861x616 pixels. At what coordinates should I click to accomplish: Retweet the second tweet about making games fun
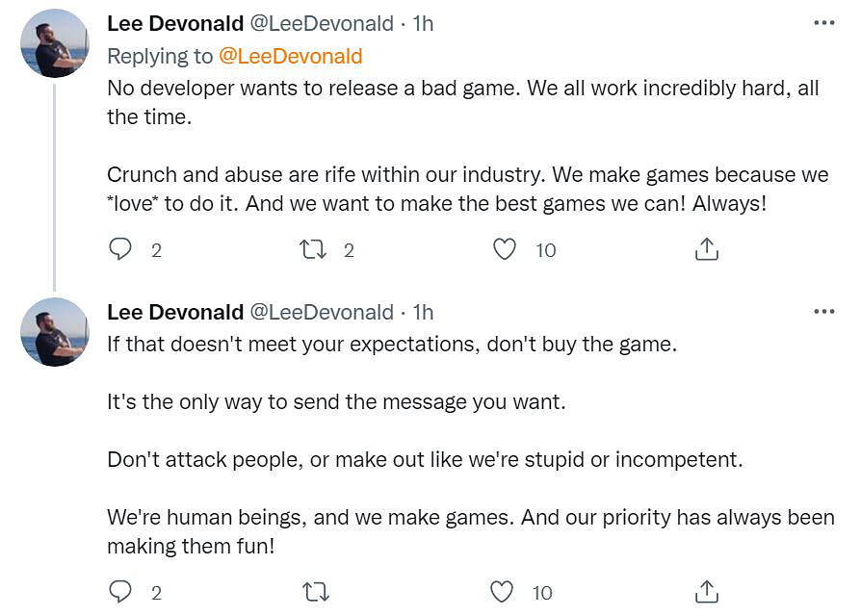(313, 593)
